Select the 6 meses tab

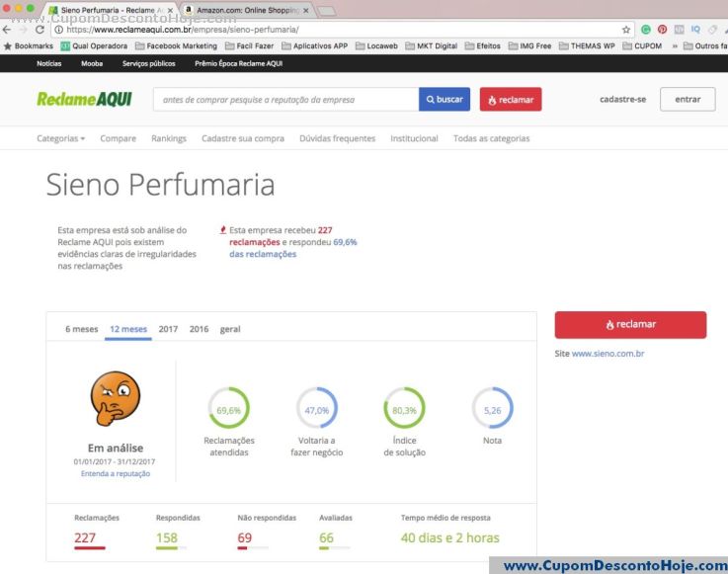[x=82, y=329]
